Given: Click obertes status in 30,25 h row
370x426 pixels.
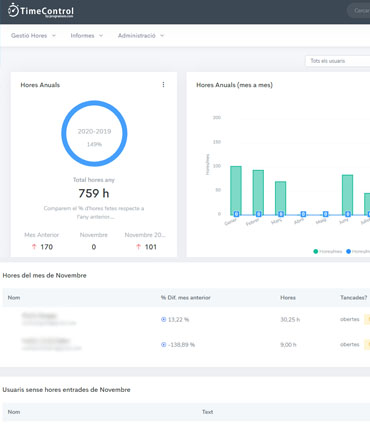Looking at the screenshot, I should pos(350,319).
